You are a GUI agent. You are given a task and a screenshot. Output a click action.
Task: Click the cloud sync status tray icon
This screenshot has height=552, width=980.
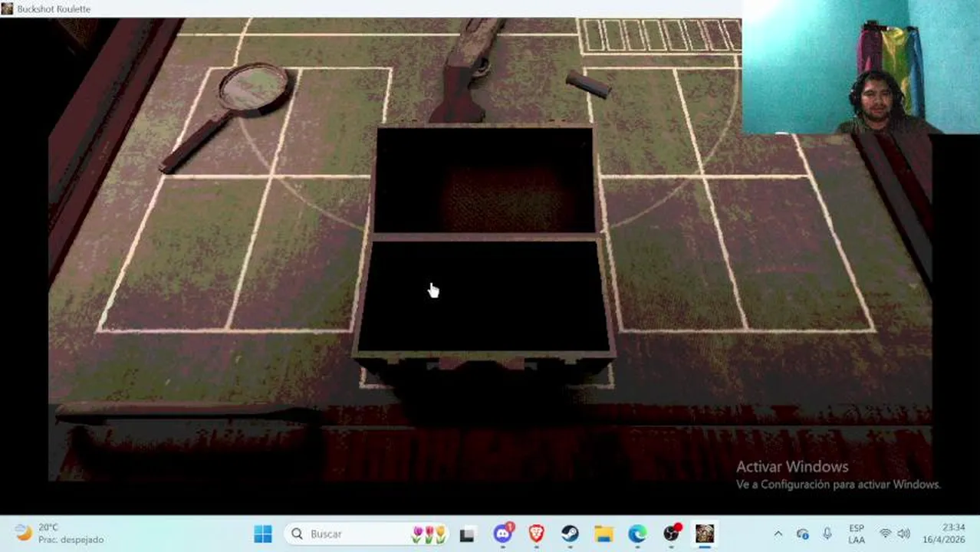pyautogui.click(x=802, y=534)
